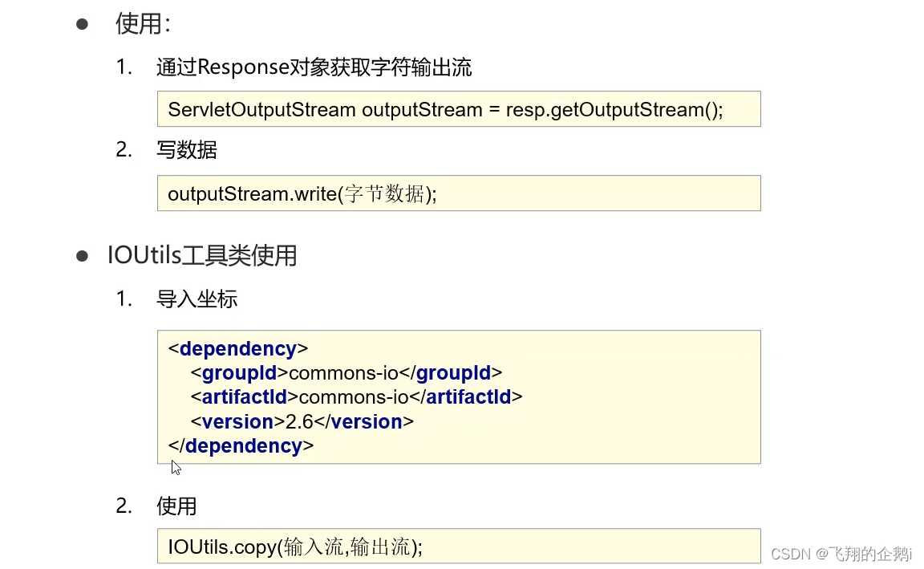Image resolution: width=924 pixels, height=569 pixels.
Task: Click the second '使用' step above IOUtils.copy
Action: tap(176, 506)
